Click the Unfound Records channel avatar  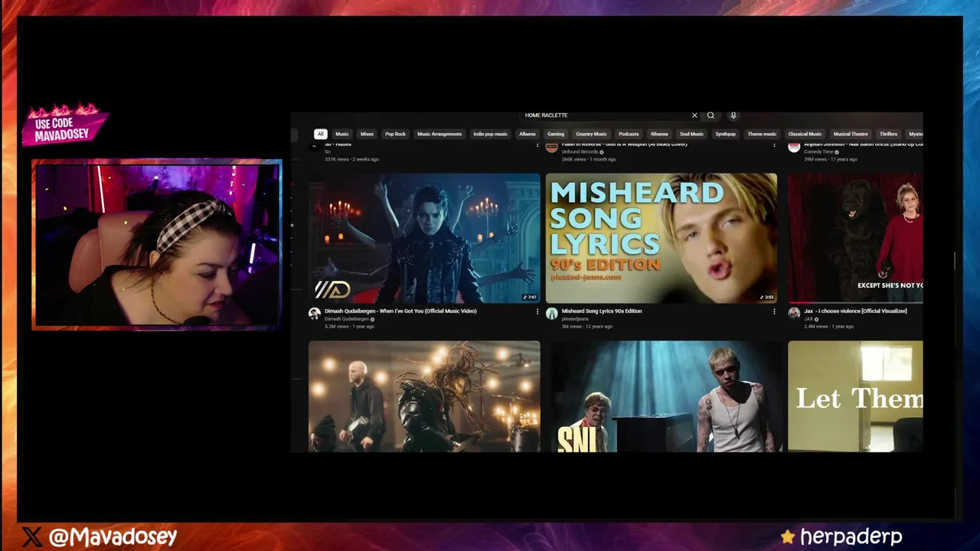(551, 147)
